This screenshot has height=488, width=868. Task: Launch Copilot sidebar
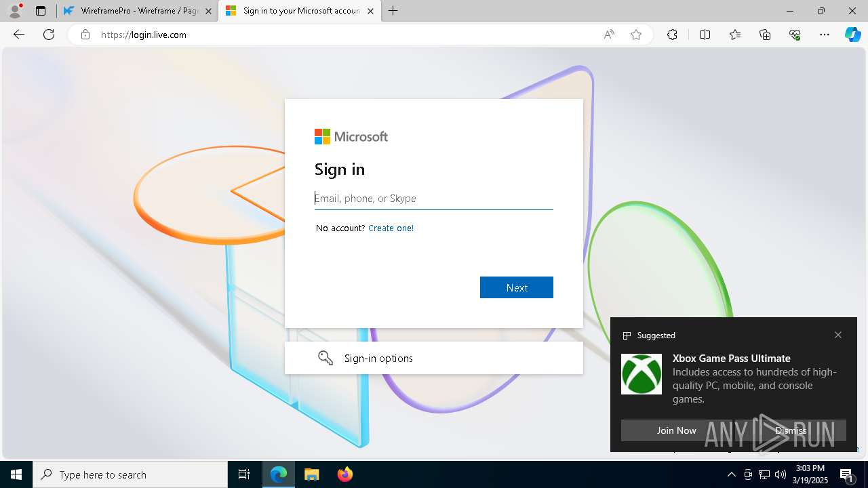tap(852, 35)
